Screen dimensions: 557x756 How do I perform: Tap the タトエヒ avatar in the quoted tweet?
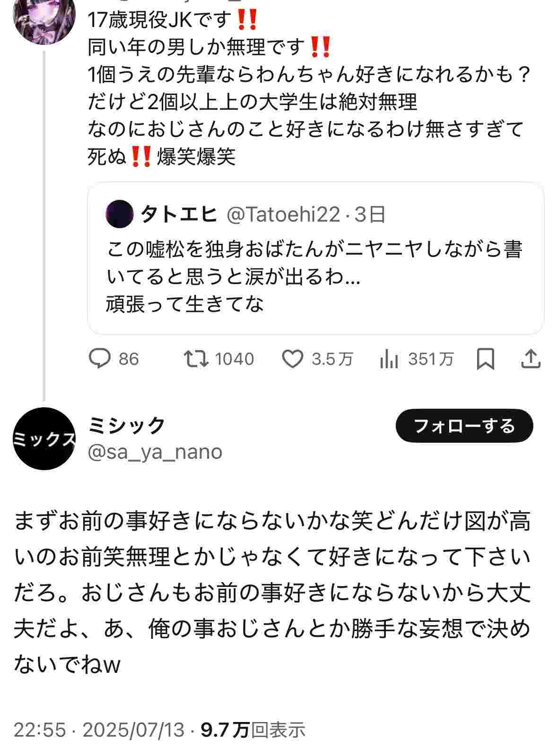[x=119, y=214]
